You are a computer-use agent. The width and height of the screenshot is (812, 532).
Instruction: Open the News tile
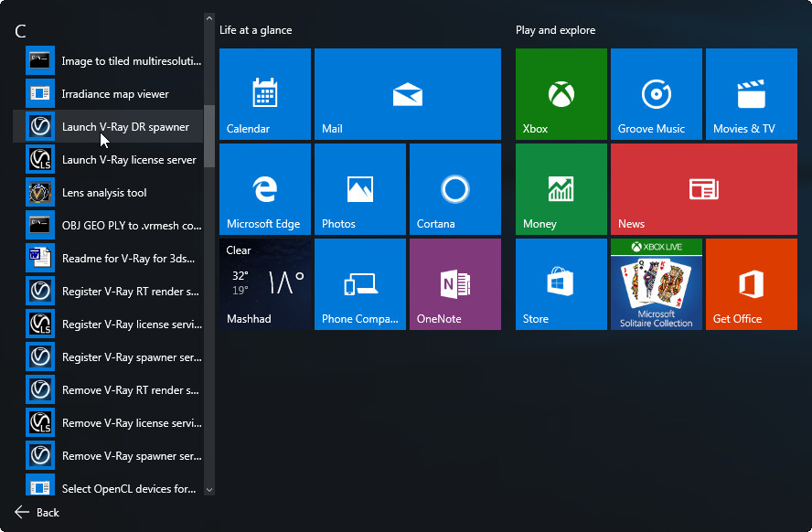(x=704, y=189)
